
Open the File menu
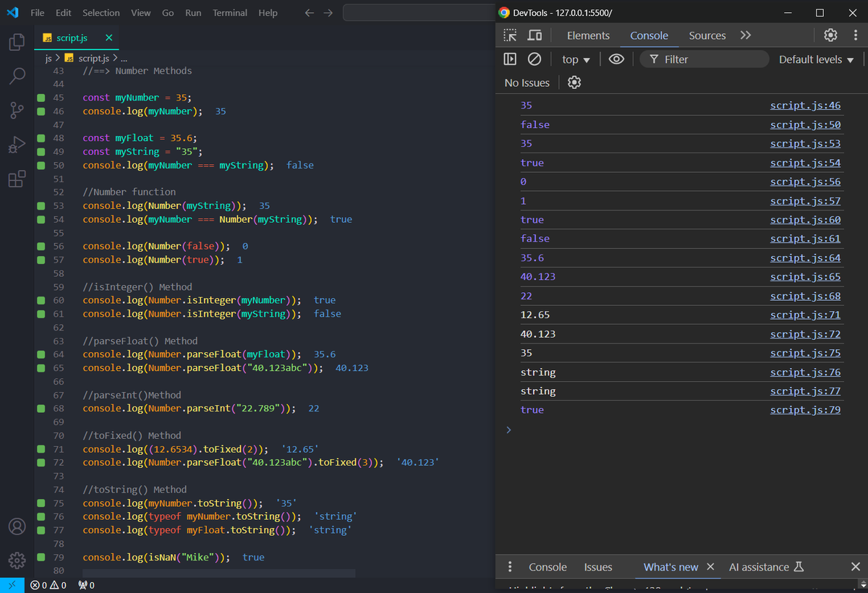38,13
